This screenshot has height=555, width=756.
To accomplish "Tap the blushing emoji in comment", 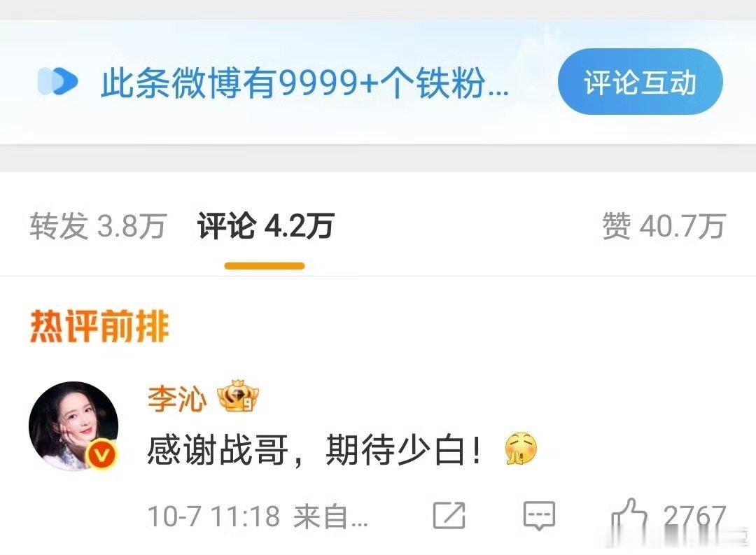I will 521,449.
